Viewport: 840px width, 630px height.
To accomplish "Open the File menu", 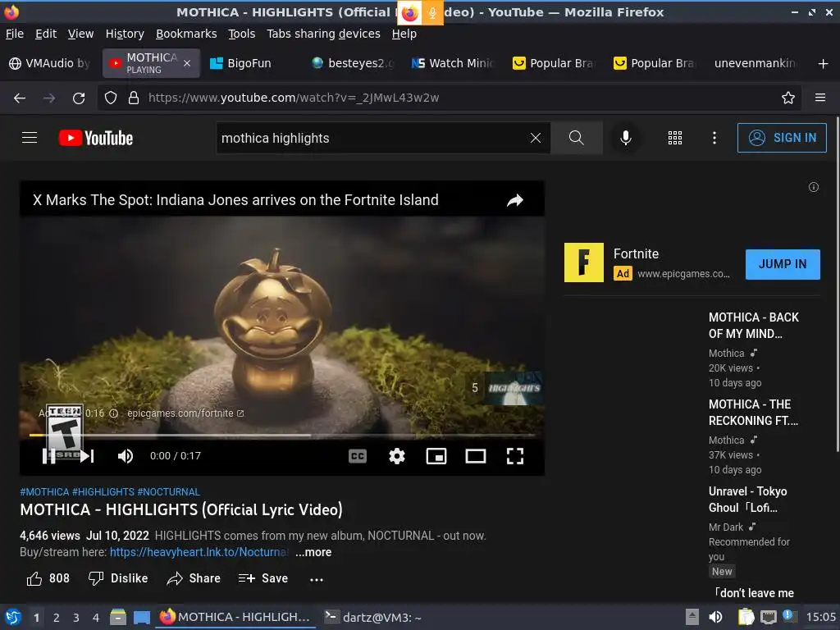I will (15, 34).
